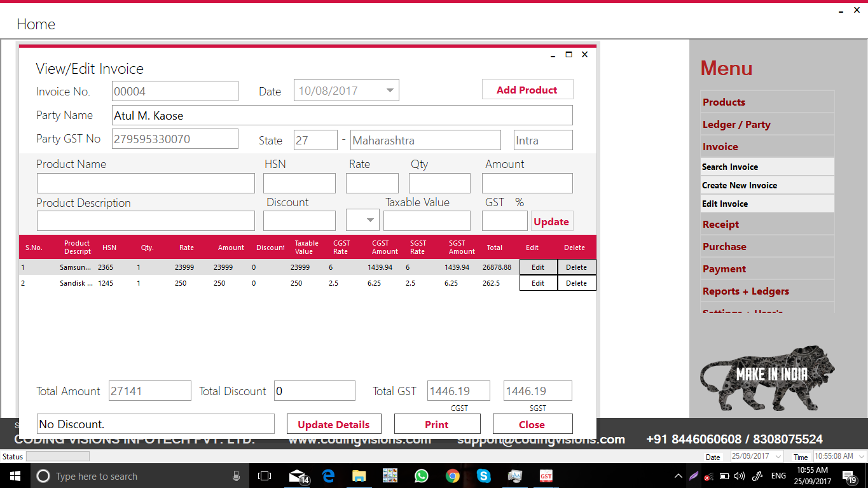Click the Add Product button
This screenshot has width=868, height=488.
pos(527,89)
